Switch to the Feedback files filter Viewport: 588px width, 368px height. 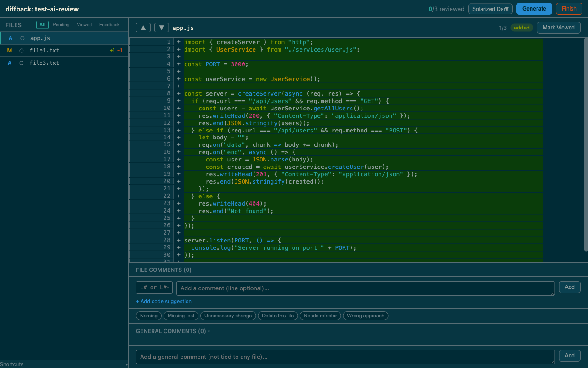coord(109,25)
